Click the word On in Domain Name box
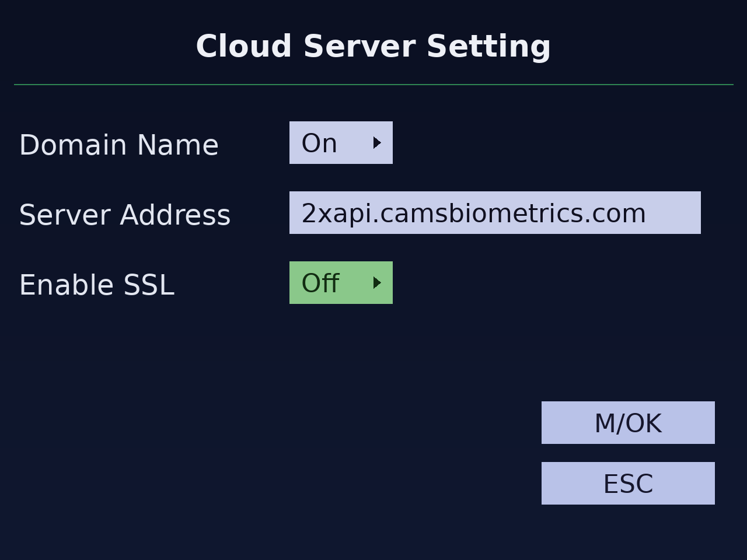 [x=319, y=143]
